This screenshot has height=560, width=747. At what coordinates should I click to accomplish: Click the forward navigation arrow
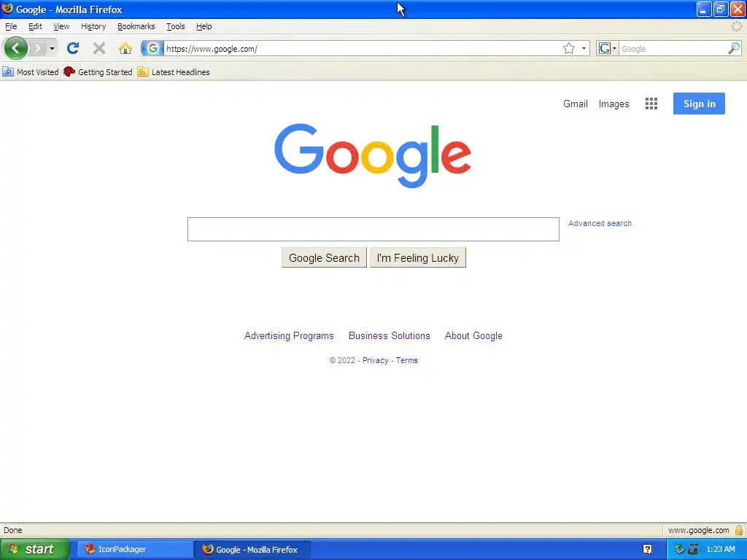[38, 48]
